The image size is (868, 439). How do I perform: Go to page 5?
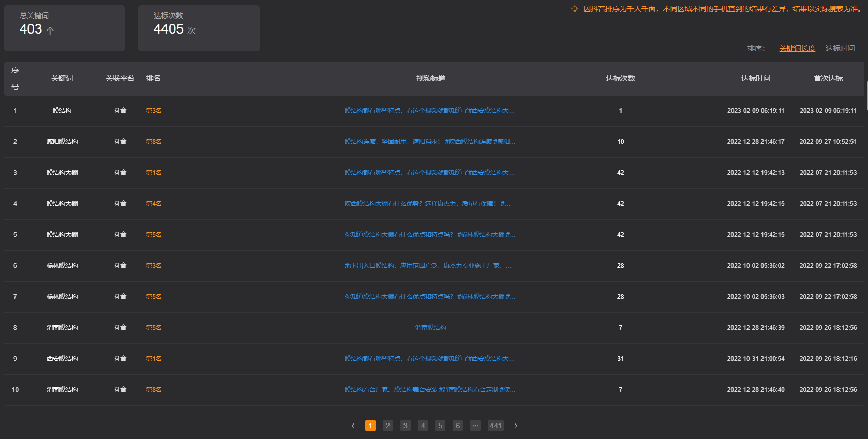tap(440, 426)
